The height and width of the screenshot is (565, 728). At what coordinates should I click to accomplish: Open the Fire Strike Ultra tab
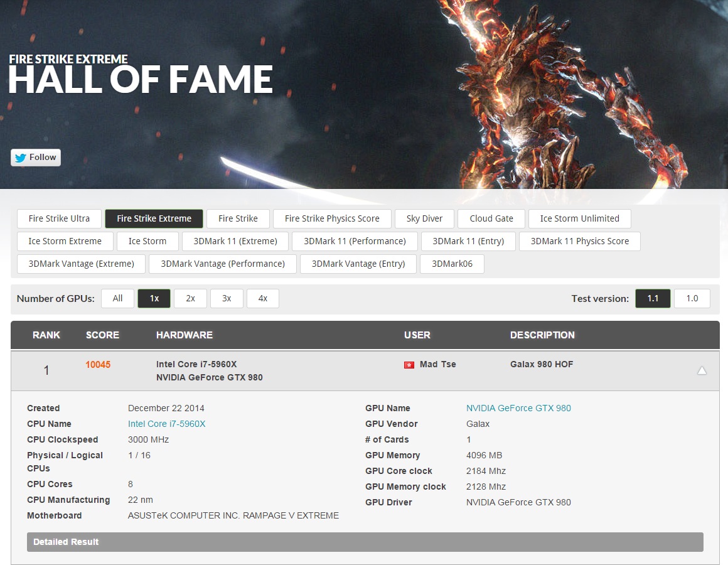pos(59,218)
